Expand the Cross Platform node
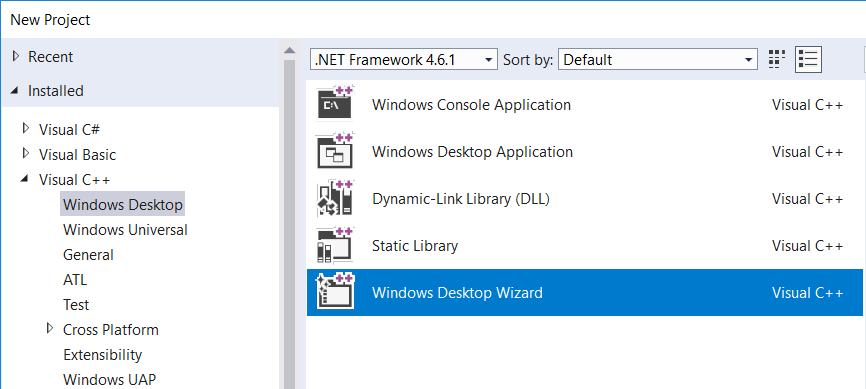Screen dimensions: 866x389 point(50,329)
